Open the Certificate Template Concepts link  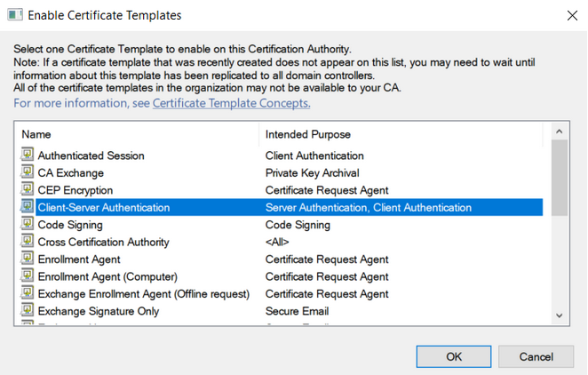pyautogui.click(x=231, y=103)
